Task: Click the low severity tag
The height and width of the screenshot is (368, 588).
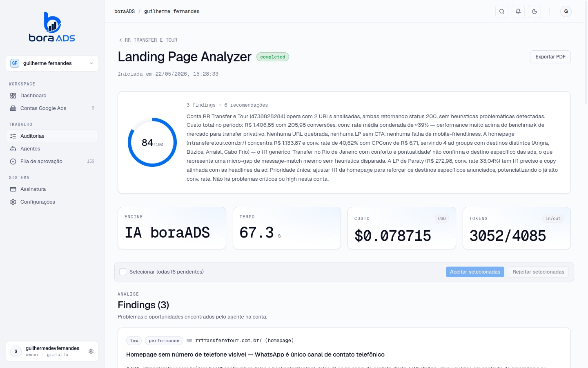Action: 134,341
